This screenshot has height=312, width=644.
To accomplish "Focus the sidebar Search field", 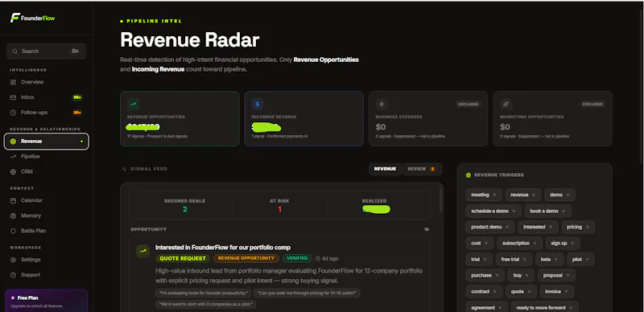I will point(46,51).
